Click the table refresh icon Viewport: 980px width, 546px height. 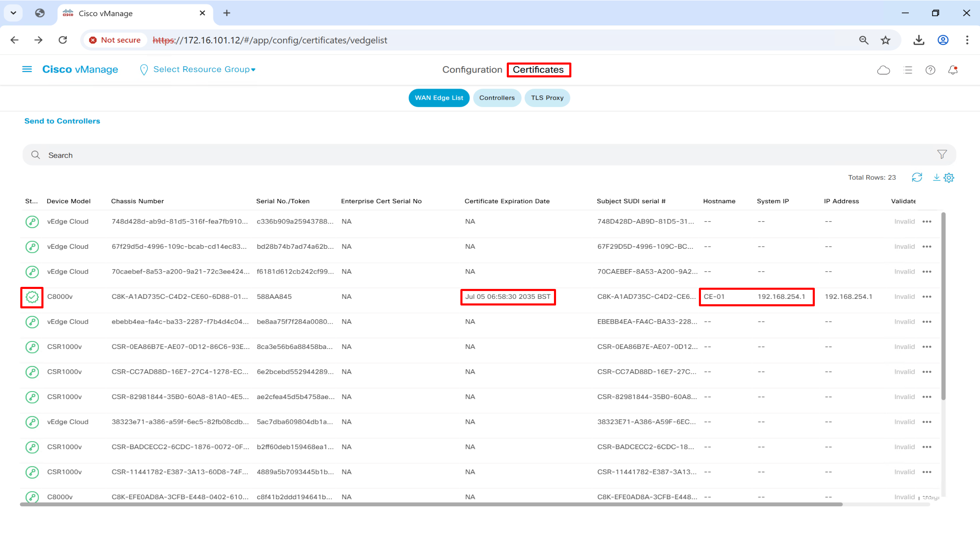coord(917,178)
